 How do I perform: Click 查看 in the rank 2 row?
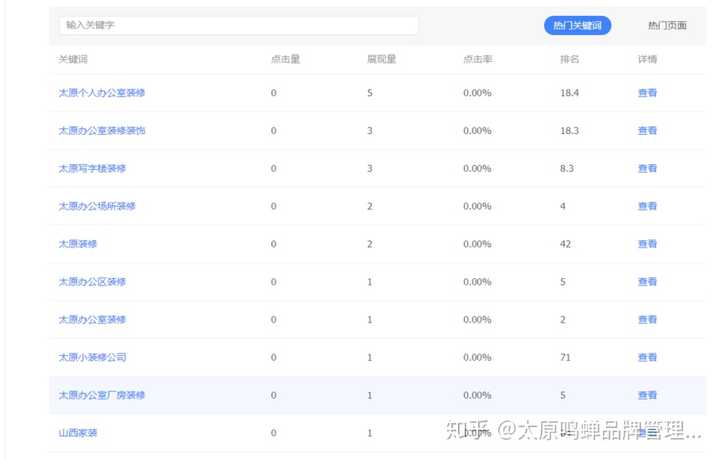pyautogui.click(x=647, y=319)
